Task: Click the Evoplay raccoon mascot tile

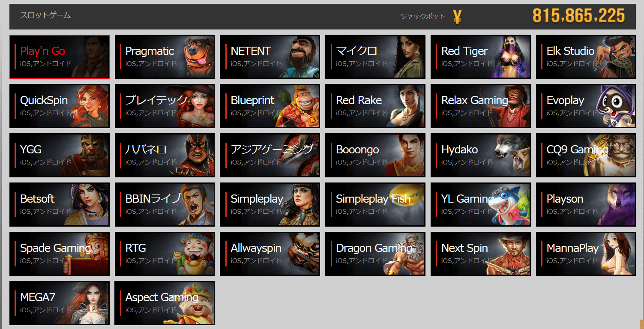Action: pyautogui.click(x=586, y=106)
